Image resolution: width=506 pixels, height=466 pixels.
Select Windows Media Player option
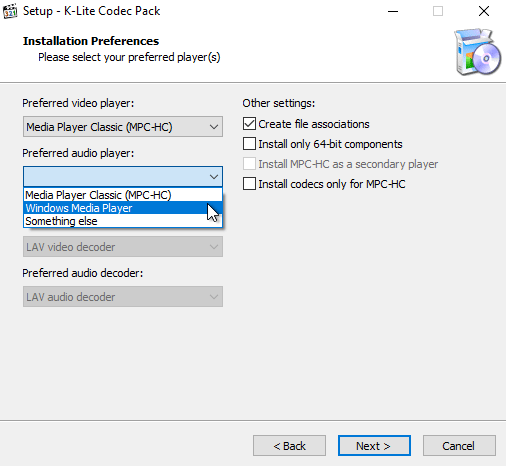click(x=123, y=208)
